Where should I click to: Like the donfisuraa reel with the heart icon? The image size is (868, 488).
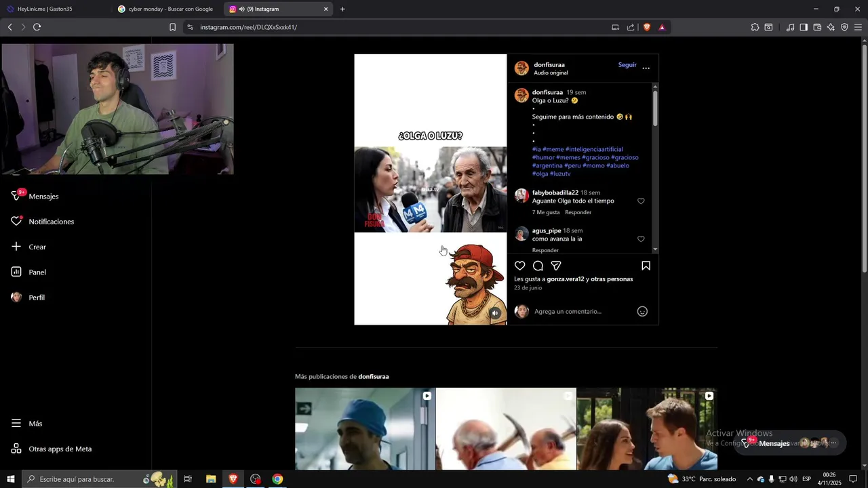click(x=520, y=266)
